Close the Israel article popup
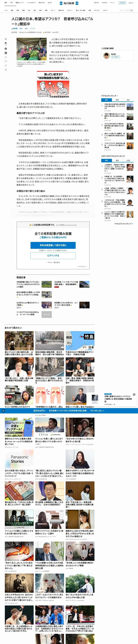This screenshot has height=644, width=138. [134, 394]
